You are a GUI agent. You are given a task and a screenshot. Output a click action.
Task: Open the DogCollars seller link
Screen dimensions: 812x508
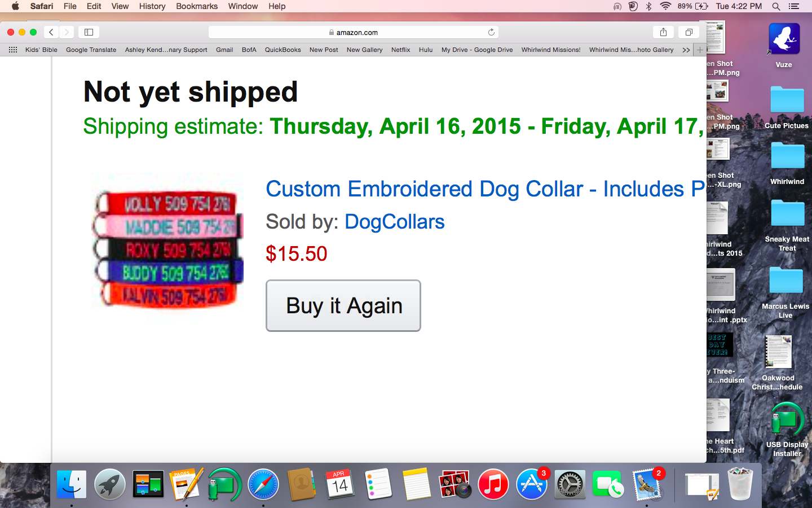coord(394,222)
